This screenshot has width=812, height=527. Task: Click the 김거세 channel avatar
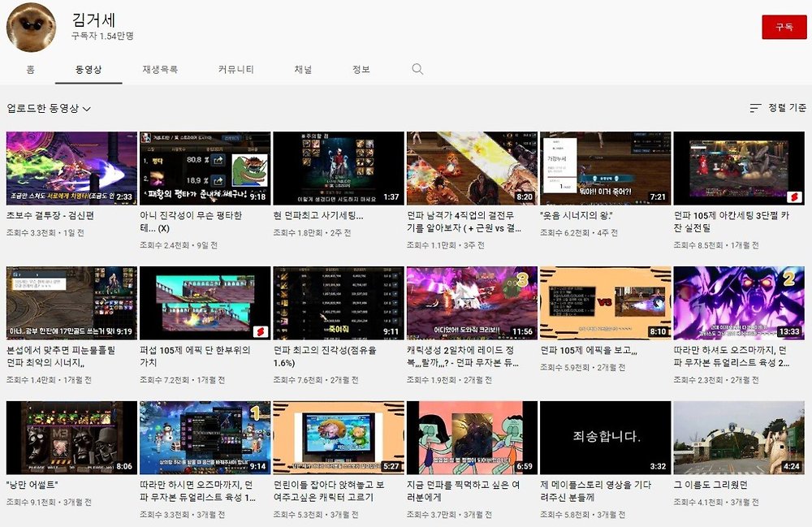click(x=31, y=28)
